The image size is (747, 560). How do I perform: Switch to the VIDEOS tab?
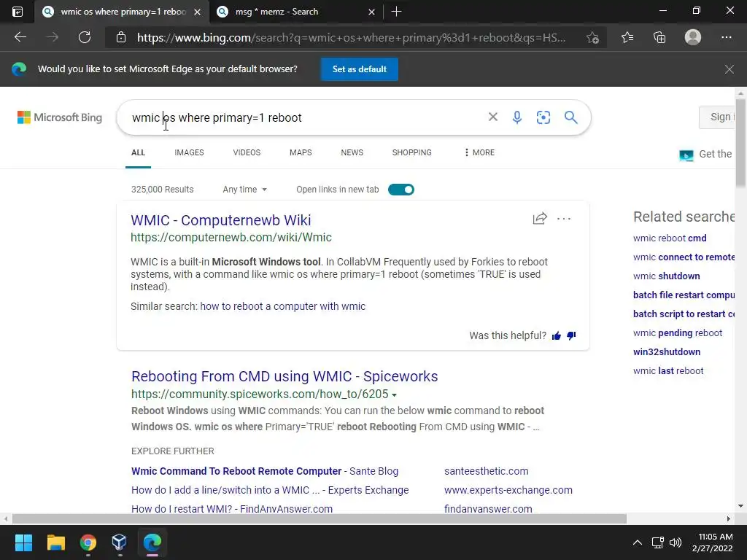(247, 152)
